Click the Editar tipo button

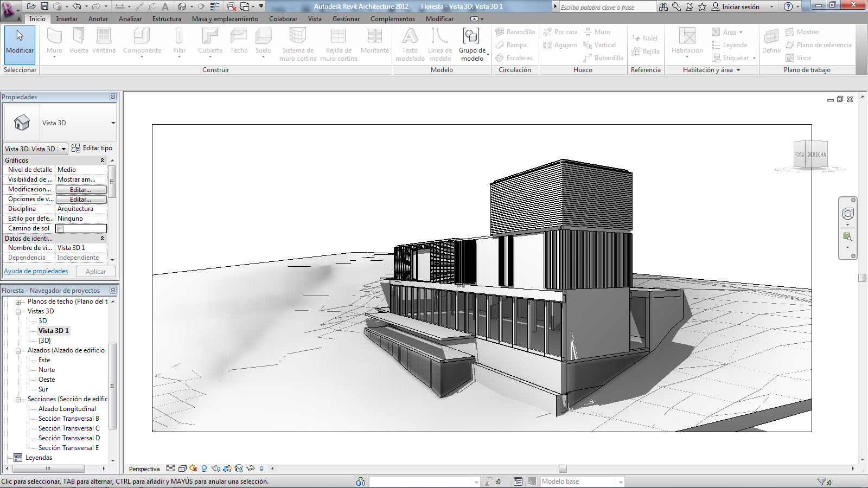[x=92, y=147]
